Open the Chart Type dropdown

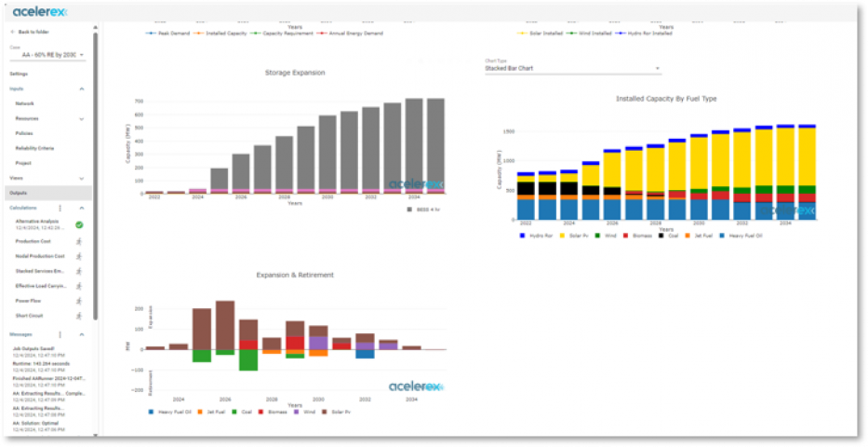click(x=571, y=68)
